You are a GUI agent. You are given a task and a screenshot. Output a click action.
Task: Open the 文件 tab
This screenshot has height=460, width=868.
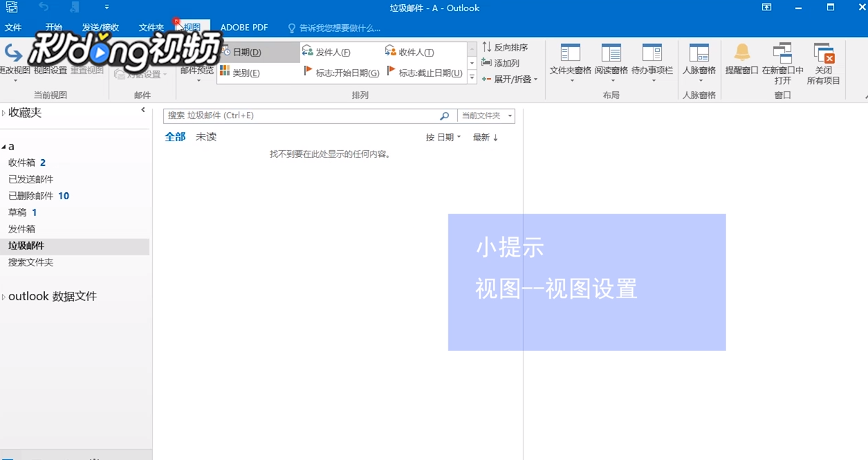pyautogui.click(x=13, y=28)
